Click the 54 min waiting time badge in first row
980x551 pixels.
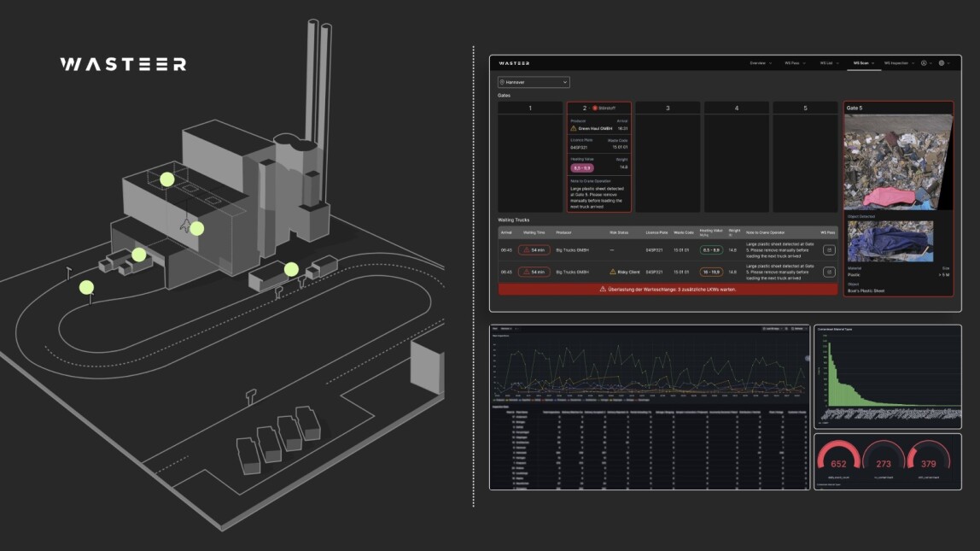[534, 249]
